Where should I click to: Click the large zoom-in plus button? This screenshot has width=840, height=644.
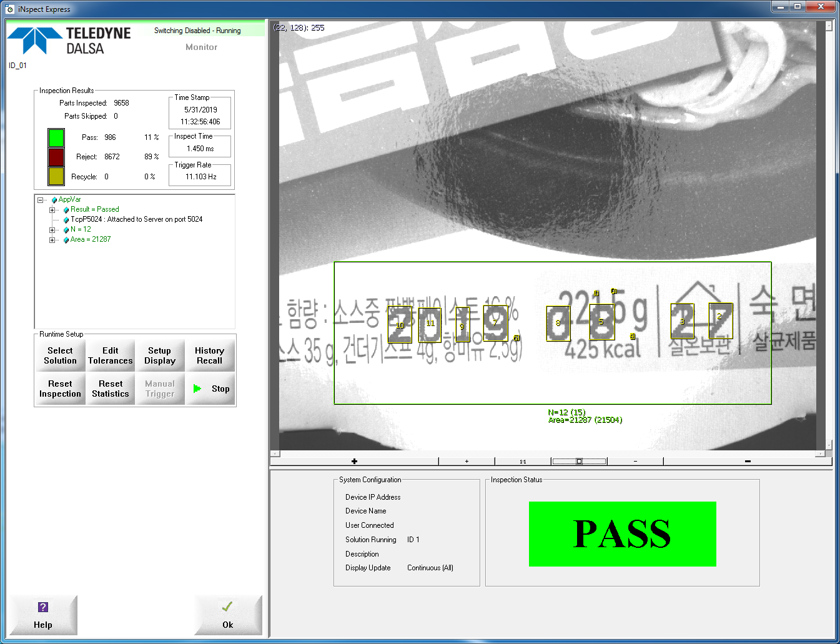tap(354, 461)
